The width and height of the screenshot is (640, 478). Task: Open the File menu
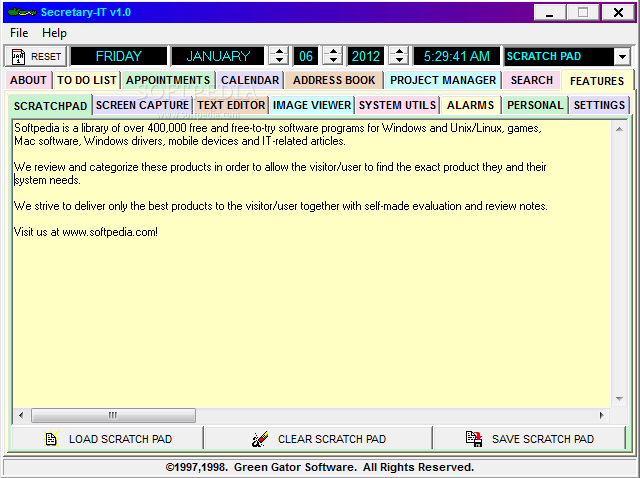19,33
